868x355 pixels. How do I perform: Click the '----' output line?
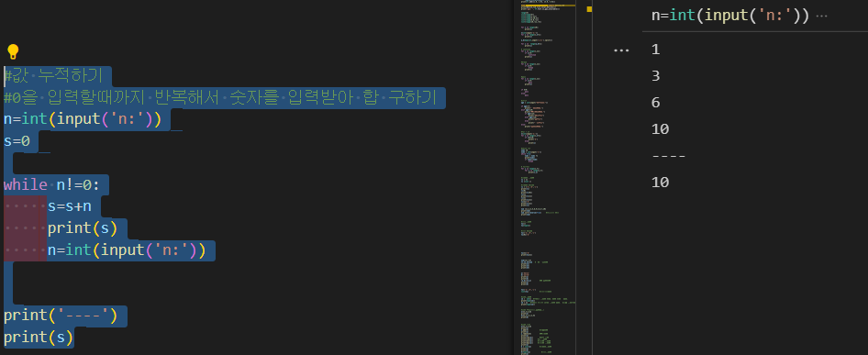coord(669,156)
